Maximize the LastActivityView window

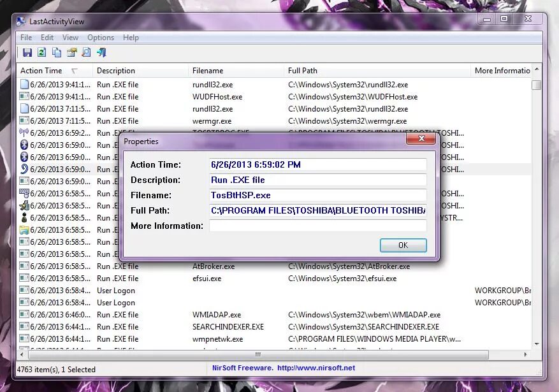pos(504,19)
